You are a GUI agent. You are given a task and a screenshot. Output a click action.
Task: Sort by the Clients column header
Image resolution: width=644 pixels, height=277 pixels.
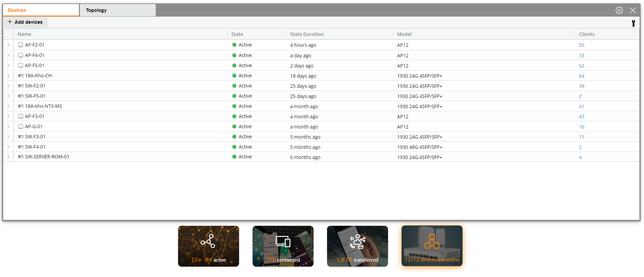tap(587, 34)
